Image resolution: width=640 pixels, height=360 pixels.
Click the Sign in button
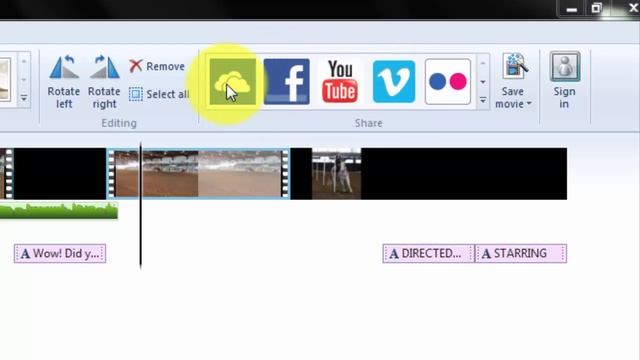point(564,81)
